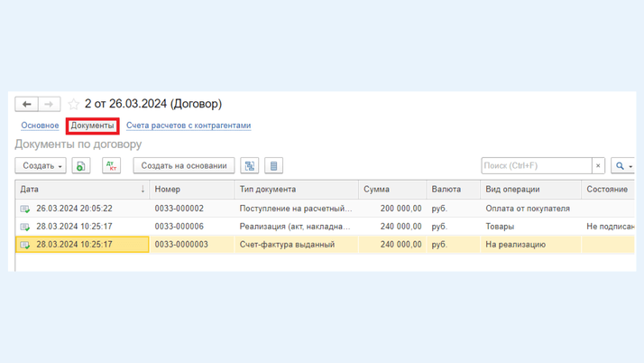Click the list report icon button
This screenshot has width=644, height=363.
[274, 166]
